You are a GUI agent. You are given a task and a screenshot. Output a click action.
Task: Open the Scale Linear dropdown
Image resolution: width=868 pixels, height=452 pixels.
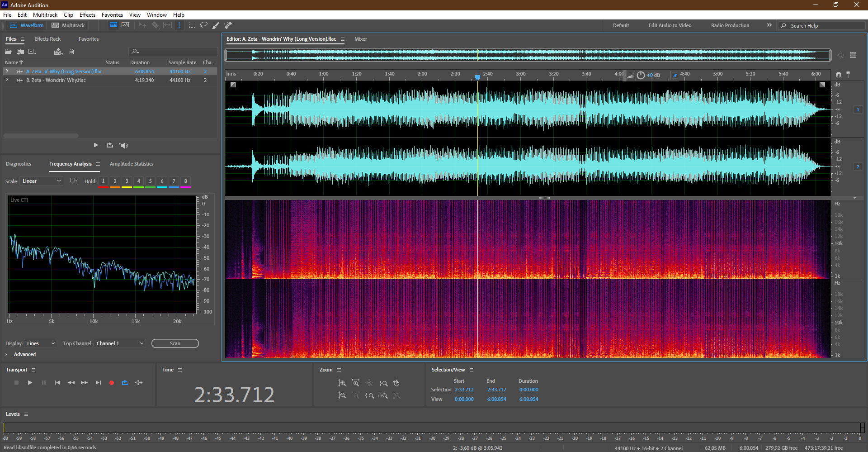click(x=41, y=181)
